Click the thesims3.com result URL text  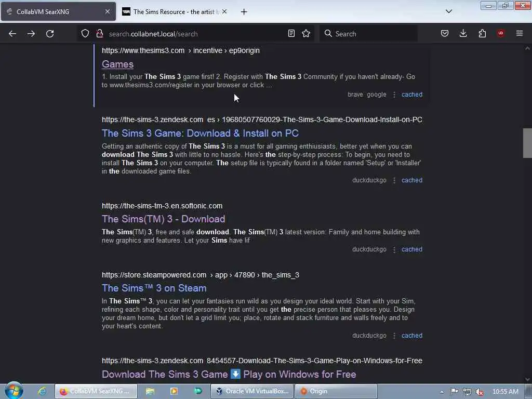[x=180, y=50]
